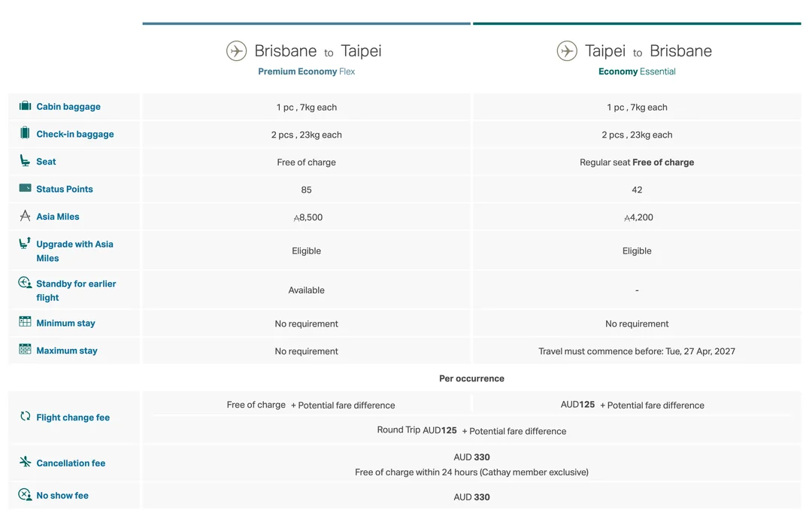Click the Cabin baggage suitcase icon
Image resolution: width=812 pixels, height=513 pixels.
(25, 106)
